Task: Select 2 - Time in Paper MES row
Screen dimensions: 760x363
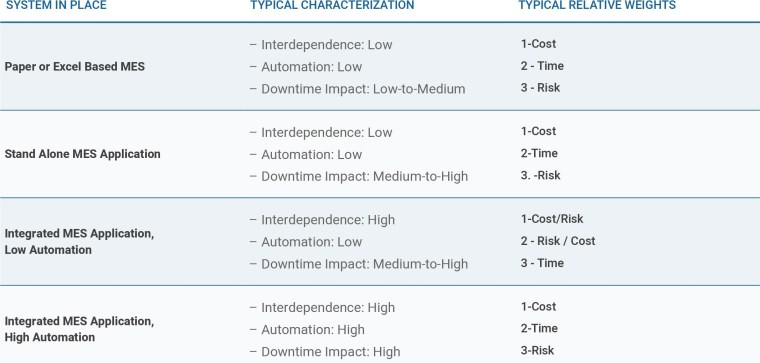Action: (x=542, y=66)
